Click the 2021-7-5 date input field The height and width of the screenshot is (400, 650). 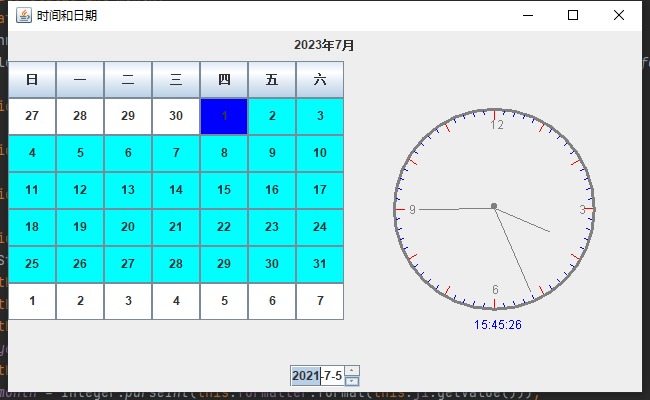click(318, 376)
